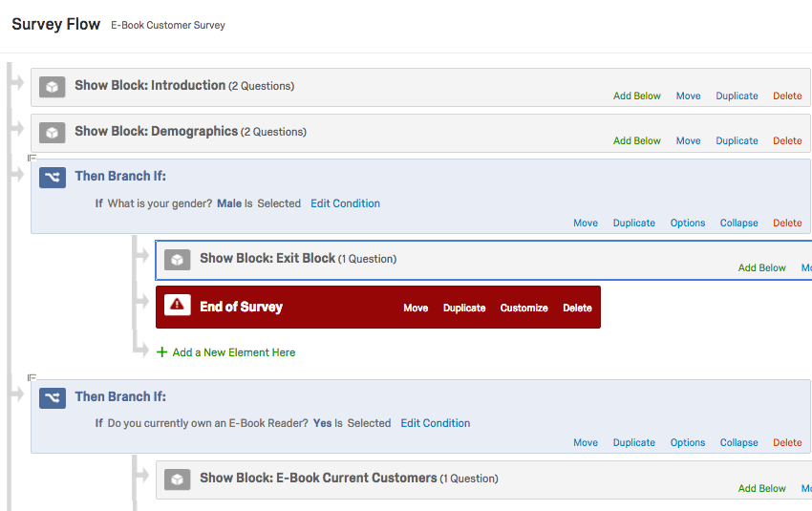
Task: Click the Introduction block cube icon
Action: pyautogui.click(x=53, y=86)
